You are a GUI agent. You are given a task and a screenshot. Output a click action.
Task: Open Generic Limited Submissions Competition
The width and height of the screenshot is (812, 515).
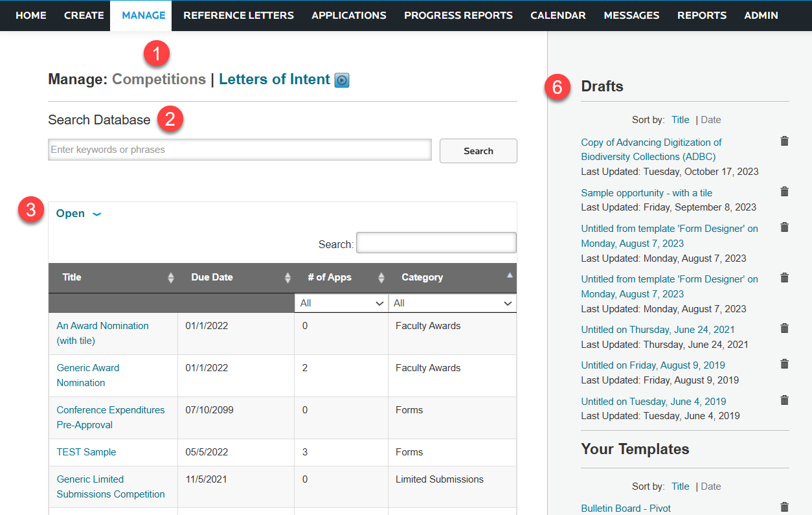pyautogui.click(x=111, y=486)
